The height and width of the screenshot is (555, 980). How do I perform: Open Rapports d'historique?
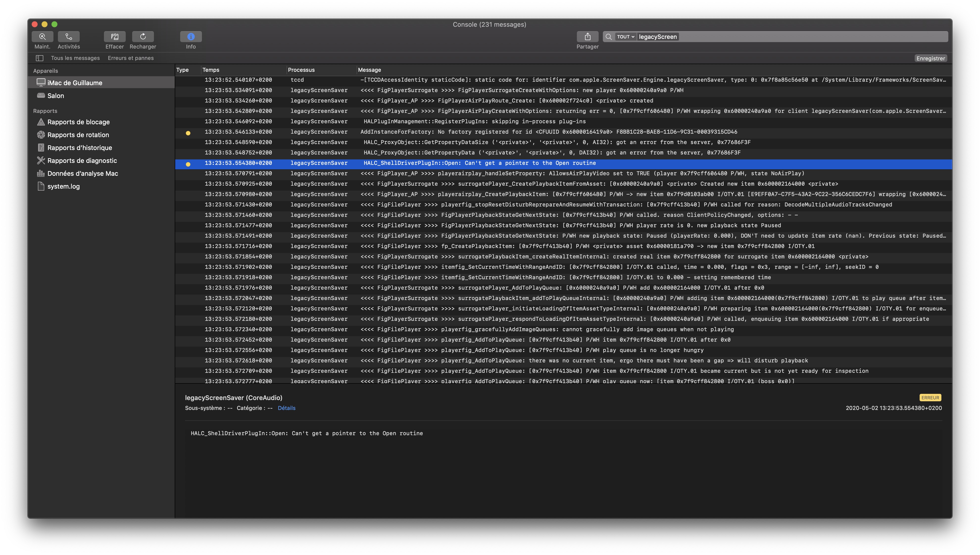pyautogui.click(x=101, y=148)
